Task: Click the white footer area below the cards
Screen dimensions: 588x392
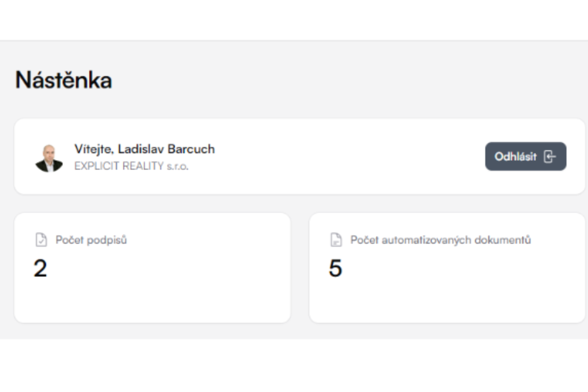Action: coord(294,365)
